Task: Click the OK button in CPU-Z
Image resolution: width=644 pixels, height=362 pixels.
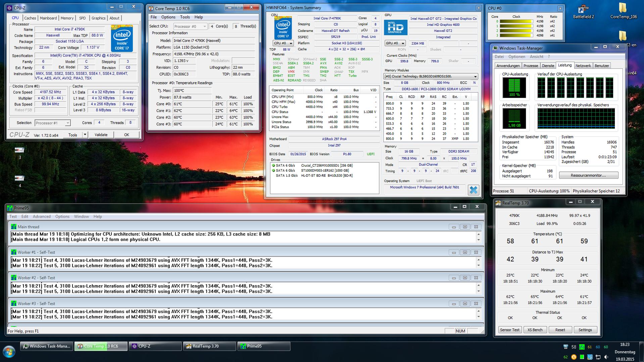Action: point(127,135)
